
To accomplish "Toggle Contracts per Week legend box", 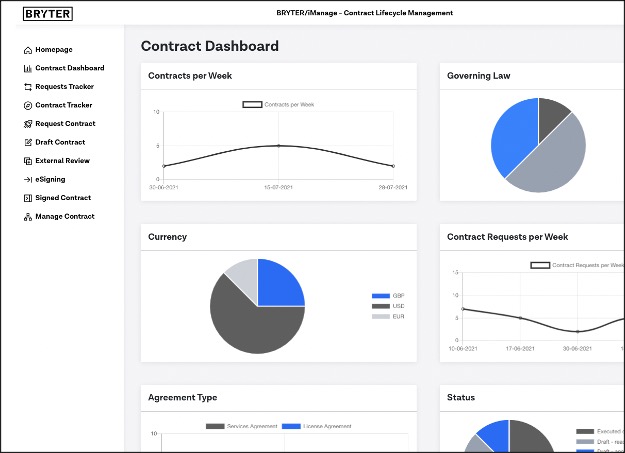I will coord(252,104).
